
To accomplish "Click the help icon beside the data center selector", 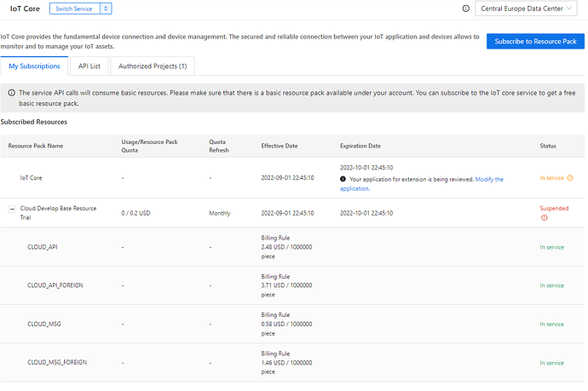I will click(x=465, y=9).
